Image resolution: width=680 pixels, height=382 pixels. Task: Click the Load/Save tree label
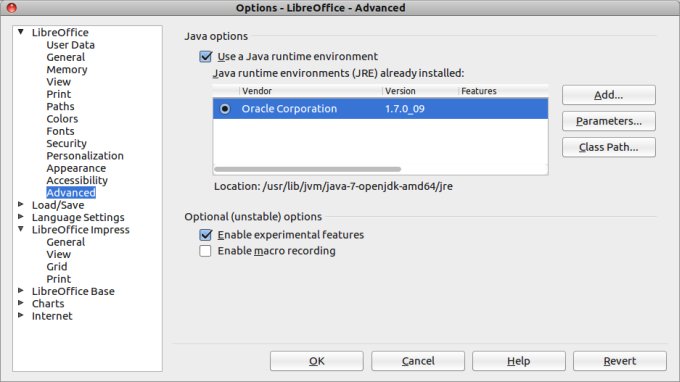pyautogui.click(x=58, y=205)
